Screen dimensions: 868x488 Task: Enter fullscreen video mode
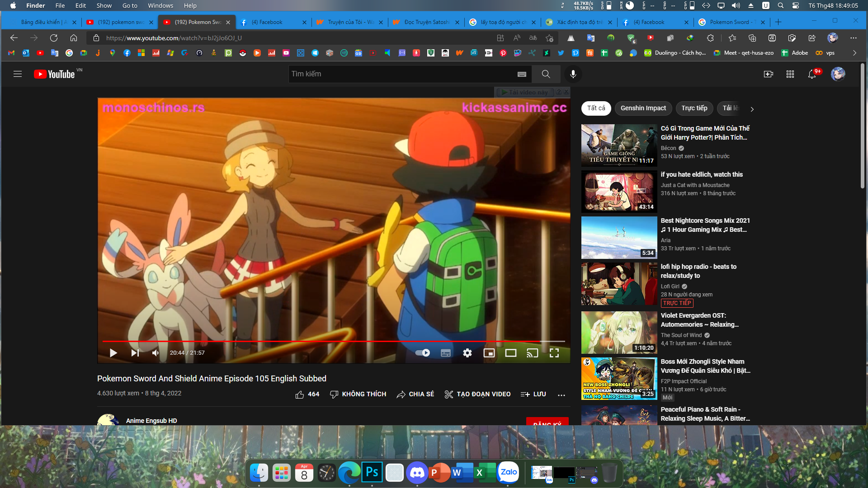[554, 353]
